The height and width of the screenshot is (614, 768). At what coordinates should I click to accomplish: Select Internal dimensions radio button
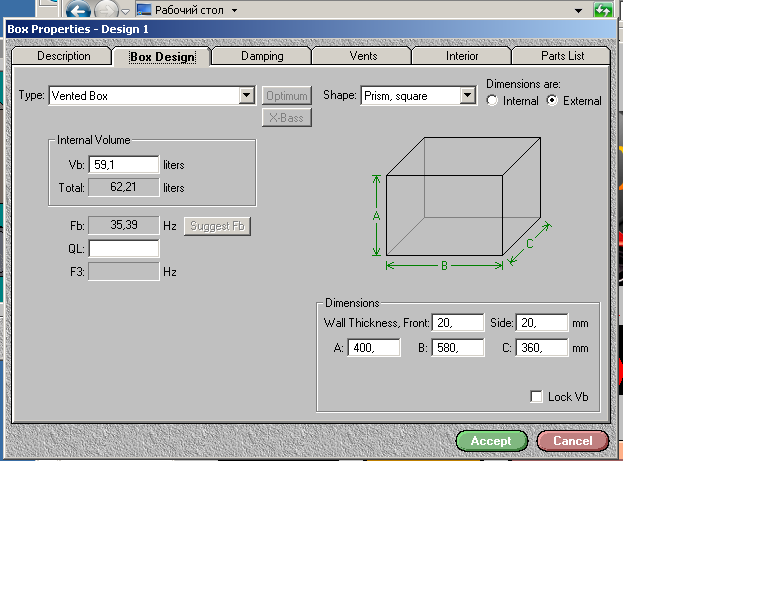pyautogui.click(x=492, y=101)
